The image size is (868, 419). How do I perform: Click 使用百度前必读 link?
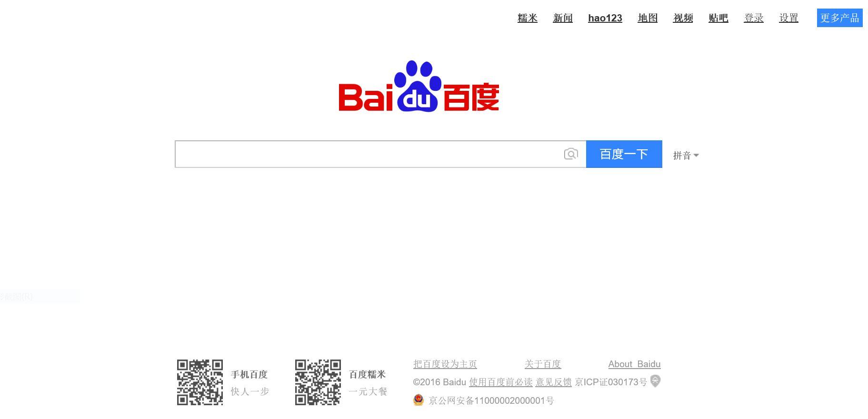[x=500, y=382]
